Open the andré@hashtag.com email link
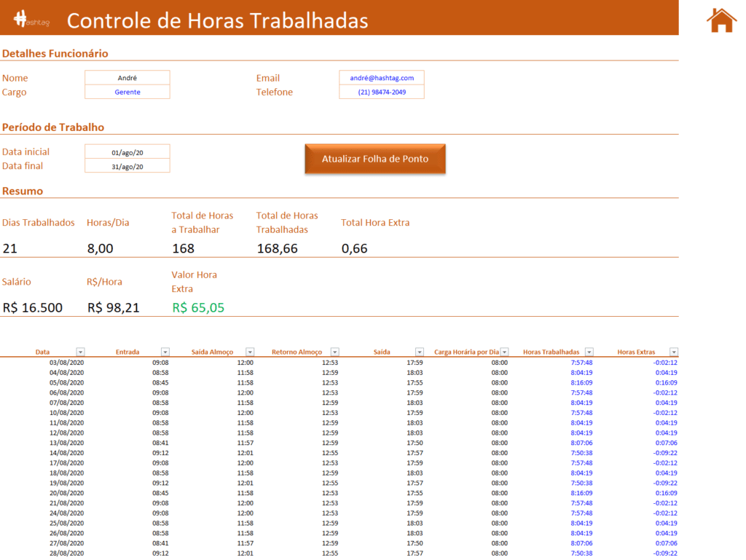Image resolution: width=746 pixels, height=560 pixels. (382, 77)
